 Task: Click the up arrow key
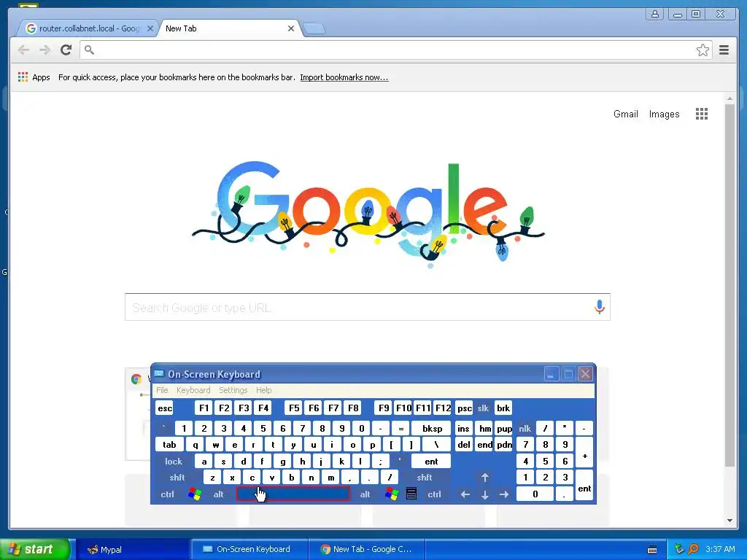pyautogui.click(x=484, y=477)
